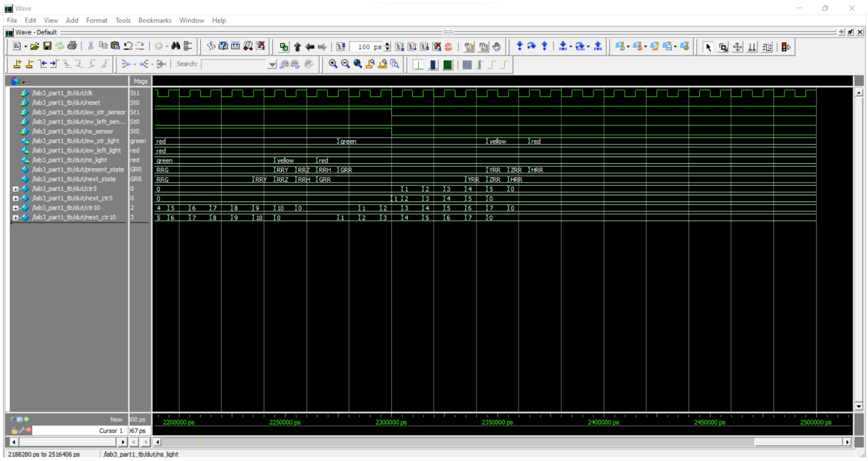Click the Zoom In magnifier icon
The width and height of the screenshot is (868, 461).
point(333,64)
